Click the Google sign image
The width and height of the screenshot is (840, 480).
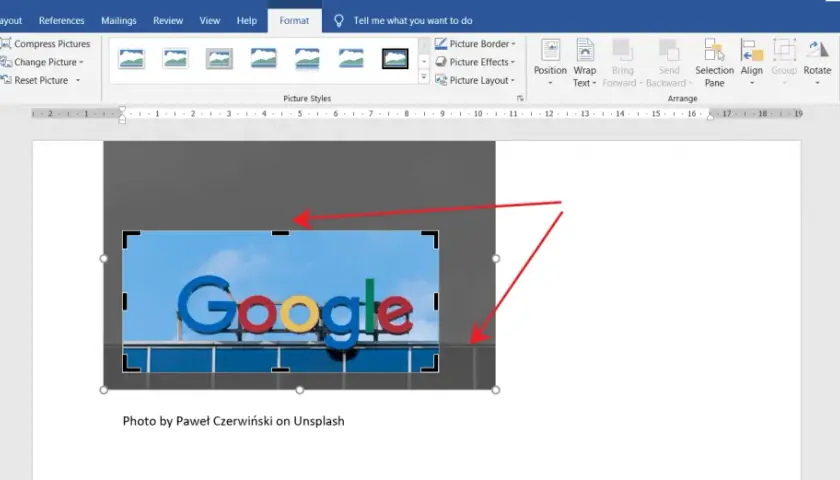click(281, 301)
